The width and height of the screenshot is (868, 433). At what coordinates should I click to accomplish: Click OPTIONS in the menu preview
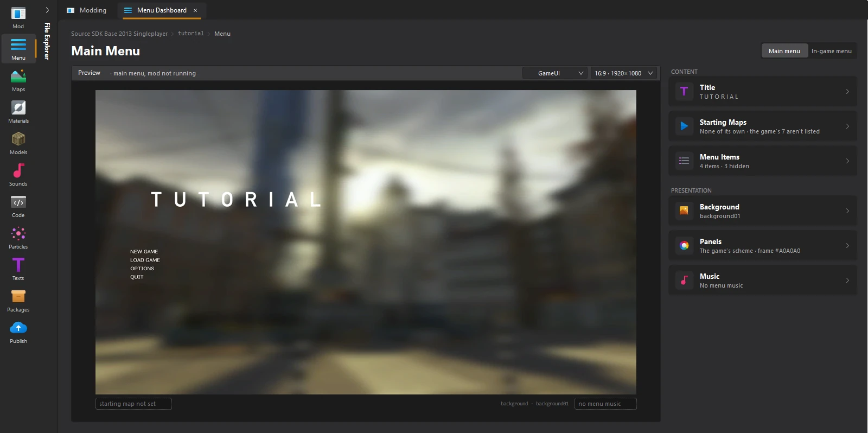coord(142,269)
